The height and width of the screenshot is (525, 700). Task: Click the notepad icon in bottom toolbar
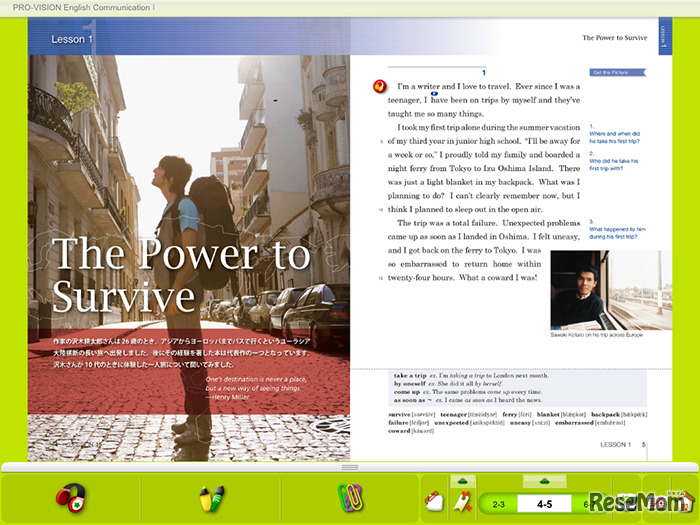pyautogui.click(x=433, y=501)
